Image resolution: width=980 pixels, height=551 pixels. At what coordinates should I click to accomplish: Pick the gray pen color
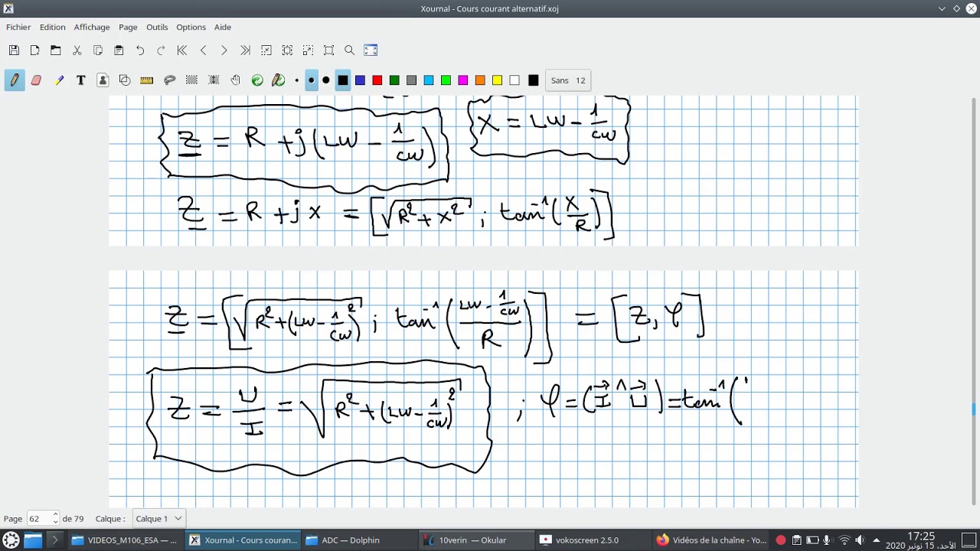pos(411,80)
